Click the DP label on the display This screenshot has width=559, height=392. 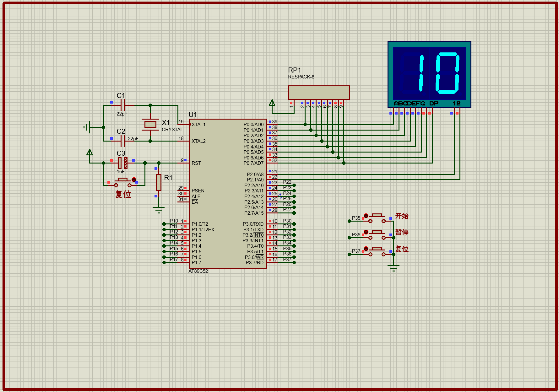tap(434, 104)
